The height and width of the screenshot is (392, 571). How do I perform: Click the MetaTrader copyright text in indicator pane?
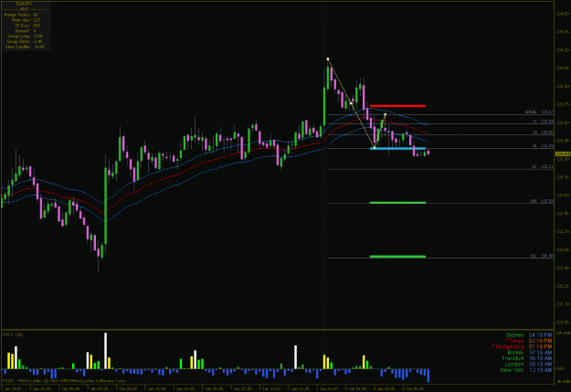click(x=64, y=380)
